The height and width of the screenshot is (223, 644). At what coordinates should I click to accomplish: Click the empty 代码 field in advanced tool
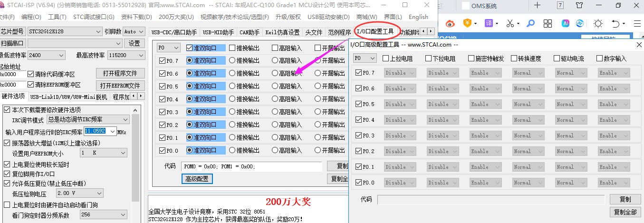[x=491, y=199]
